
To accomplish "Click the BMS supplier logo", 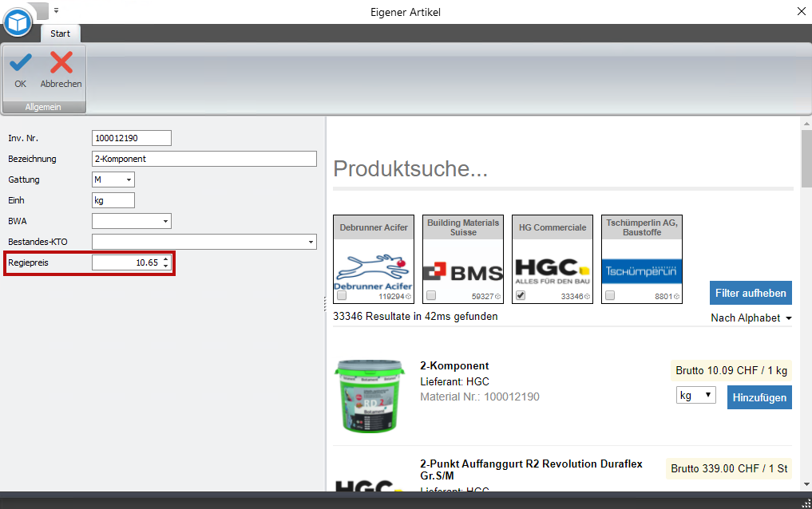I will 462,272.
